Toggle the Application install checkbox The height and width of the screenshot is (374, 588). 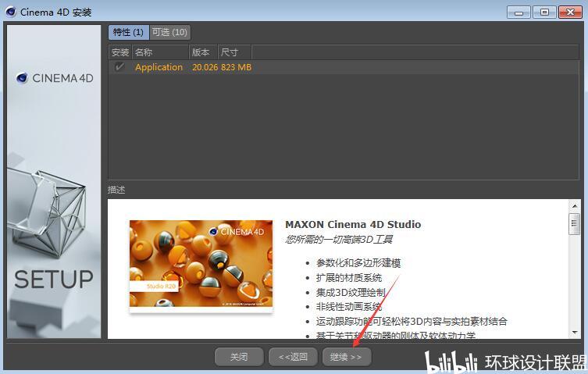point(119,67)
